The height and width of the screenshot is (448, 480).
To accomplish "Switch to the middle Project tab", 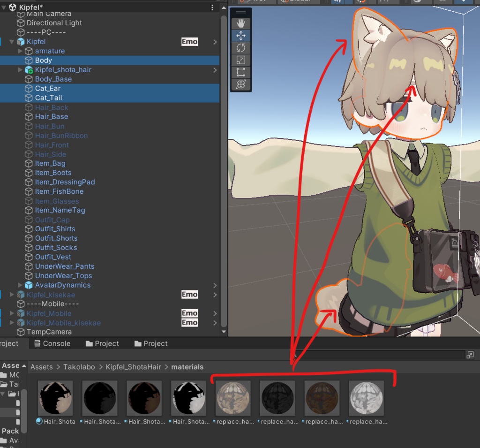I will point(102,343).
